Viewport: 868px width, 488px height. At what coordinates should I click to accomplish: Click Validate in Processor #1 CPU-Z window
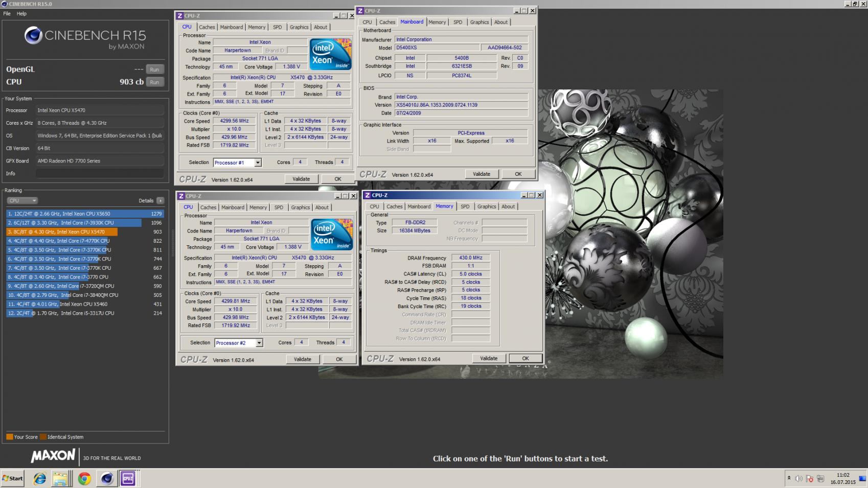point(301,179)
